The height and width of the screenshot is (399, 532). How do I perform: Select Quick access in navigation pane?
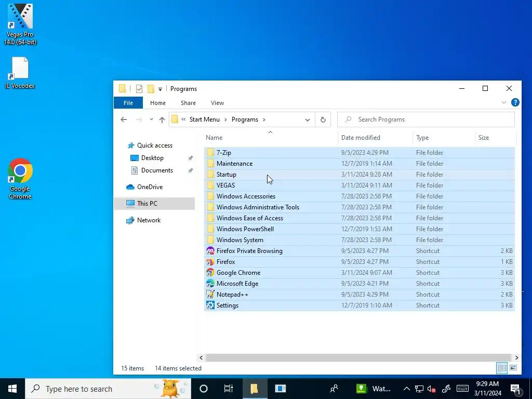155,145
